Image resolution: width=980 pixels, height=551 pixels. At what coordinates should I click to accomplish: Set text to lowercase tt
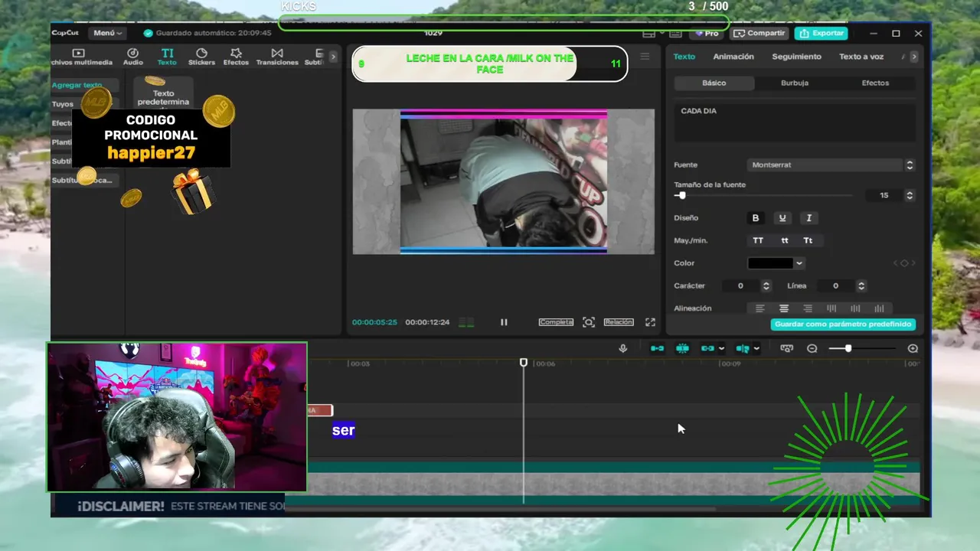[x=784, y=240]
